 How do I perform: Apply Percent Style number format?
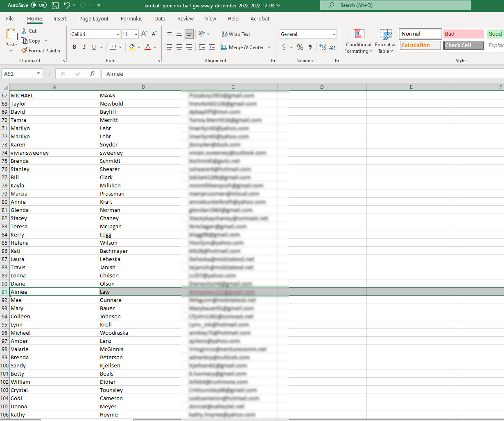[300, 47]
